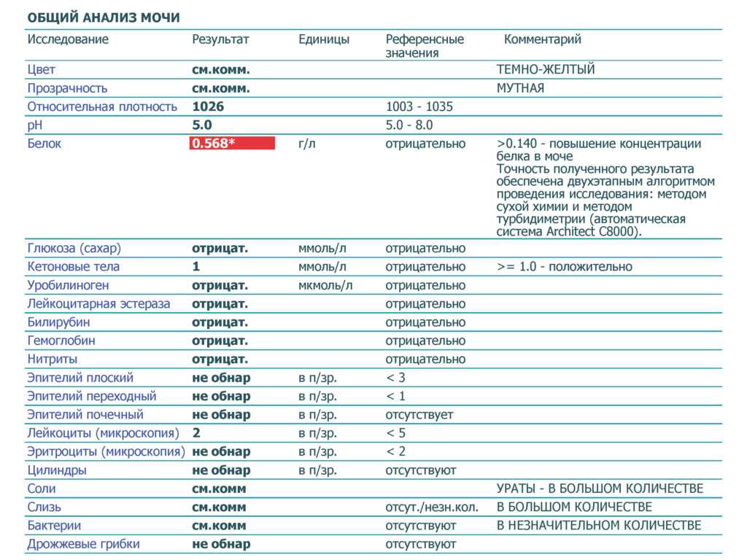Click the Относительная плотность value 1026
Screen dimensions: 747x560
point(208,106)
